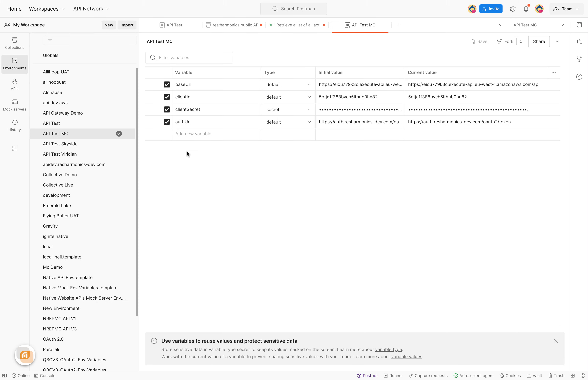Open Mock servers in the sidebar
The image size is (588, 380).
(x=14, y=105)
